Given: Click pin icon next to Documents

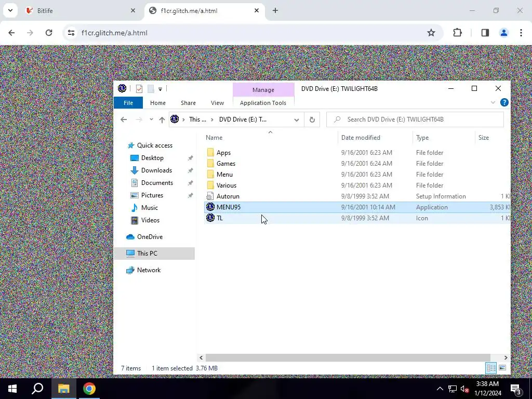Looking at the screenshot, I should [x=190, y=183].
